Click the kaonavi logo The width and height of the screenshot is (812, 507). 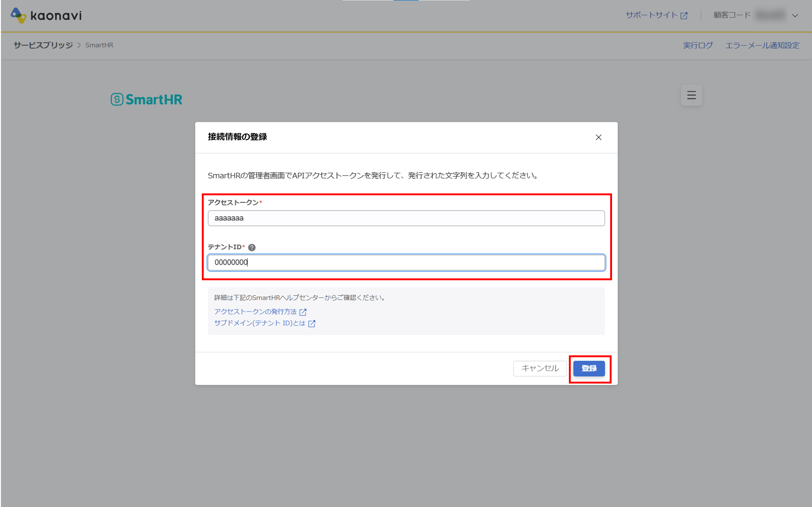[x=46, y=15]
